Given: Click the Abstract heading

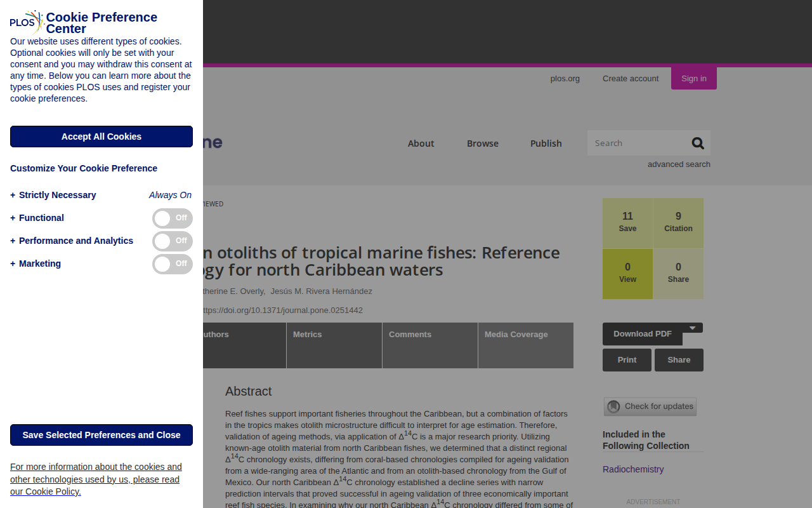Looking at the screenshot, I should pyautogui.click(x=249, y=391).
